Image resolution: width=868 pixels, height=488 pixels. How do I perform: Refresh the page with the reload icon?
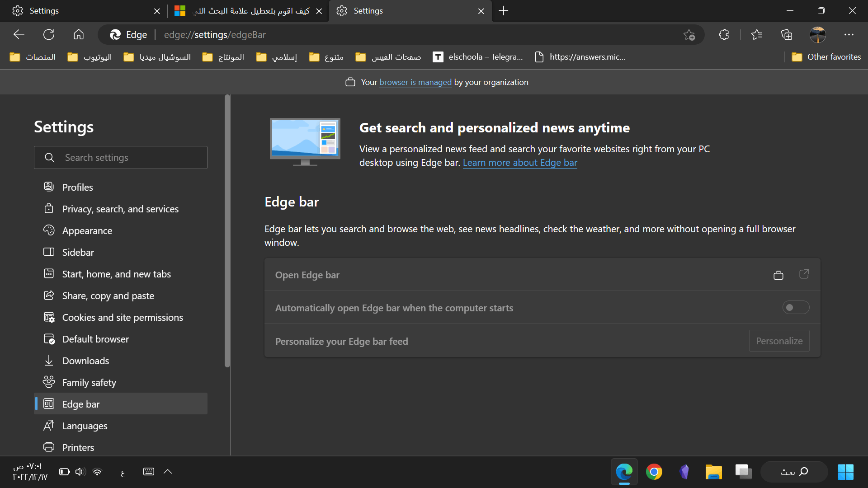(x=49, y=35)
